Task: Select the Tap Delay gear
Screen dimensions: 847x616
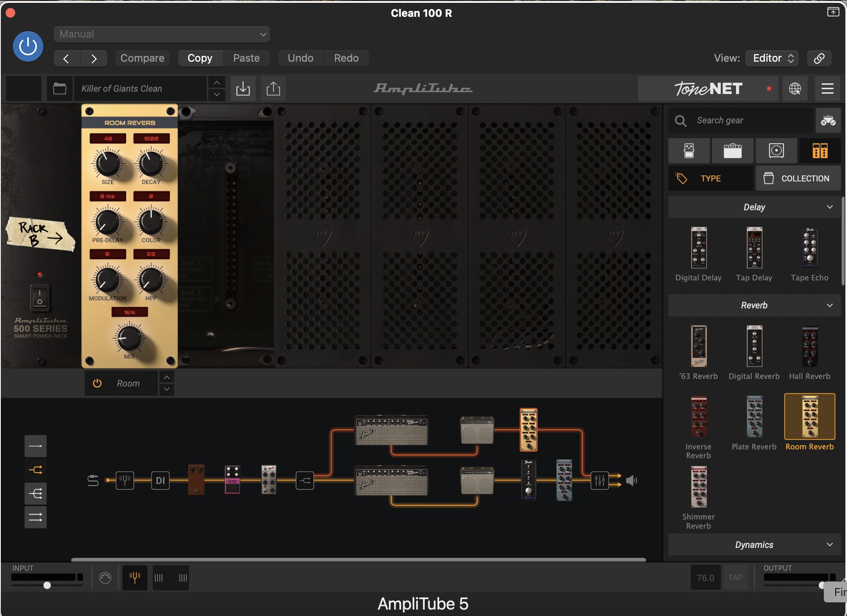Action: tap(754, 254)
